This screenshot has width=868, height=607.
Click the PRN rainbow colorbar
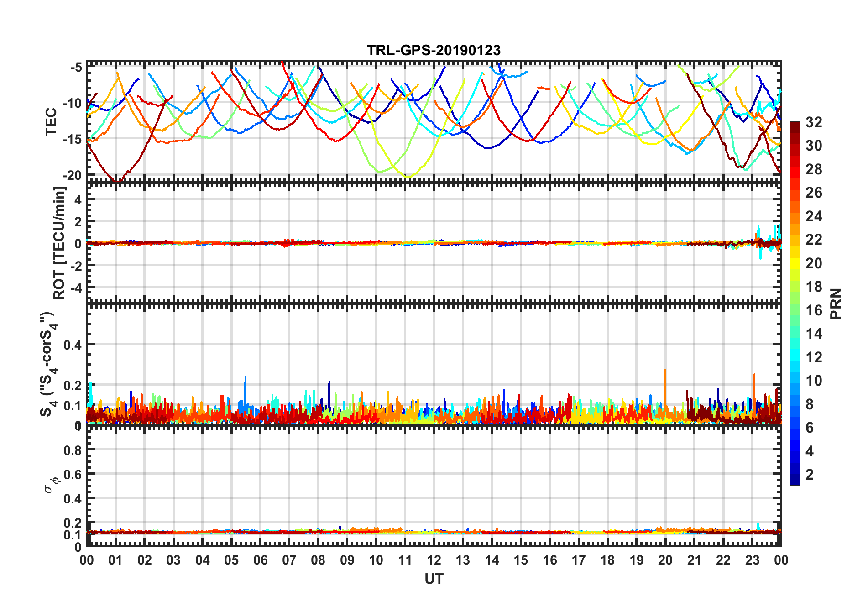[x=795, y=303]
